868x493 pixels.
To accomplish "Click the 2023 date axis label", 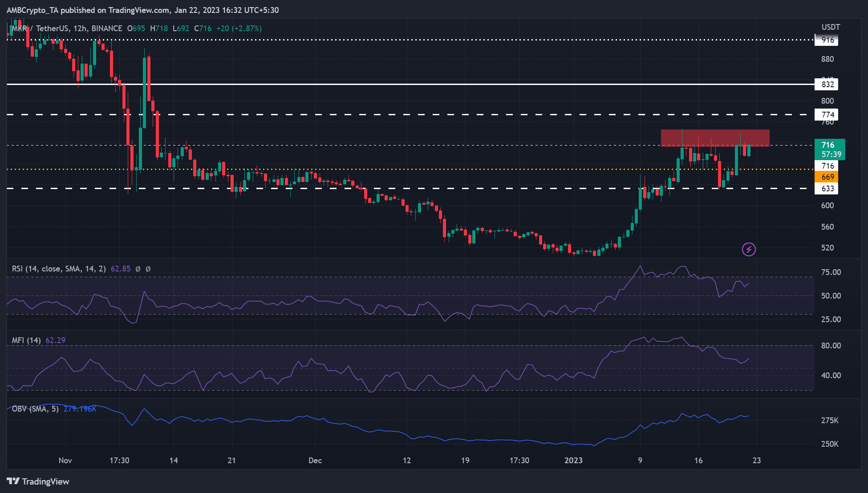I will click(573, 461).
